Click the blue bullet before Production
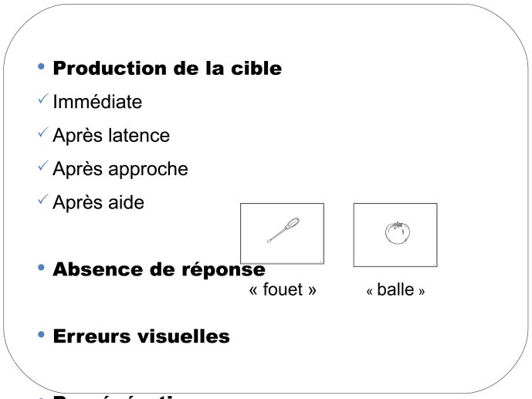Viewport: 532px width, 399px height. click(42, 66)
